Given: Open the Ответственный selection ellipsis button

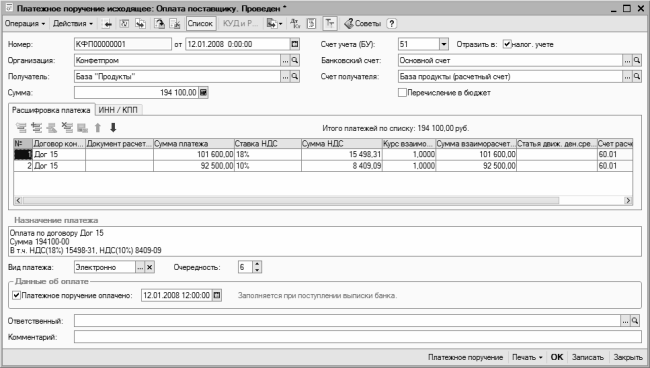Looking at the screenshot, I should 625,321.
